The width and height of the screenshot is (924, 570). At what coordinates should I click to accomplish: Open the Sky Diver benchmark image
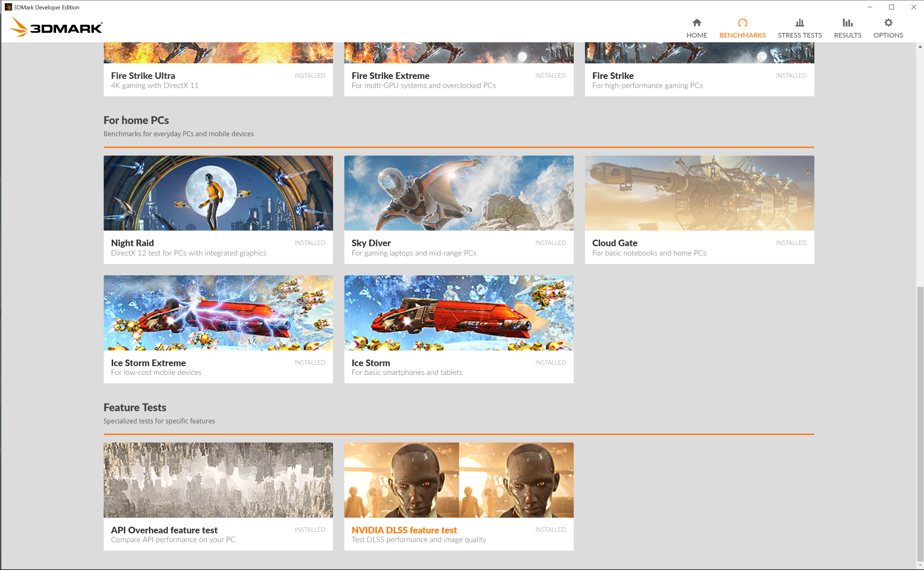458,193
